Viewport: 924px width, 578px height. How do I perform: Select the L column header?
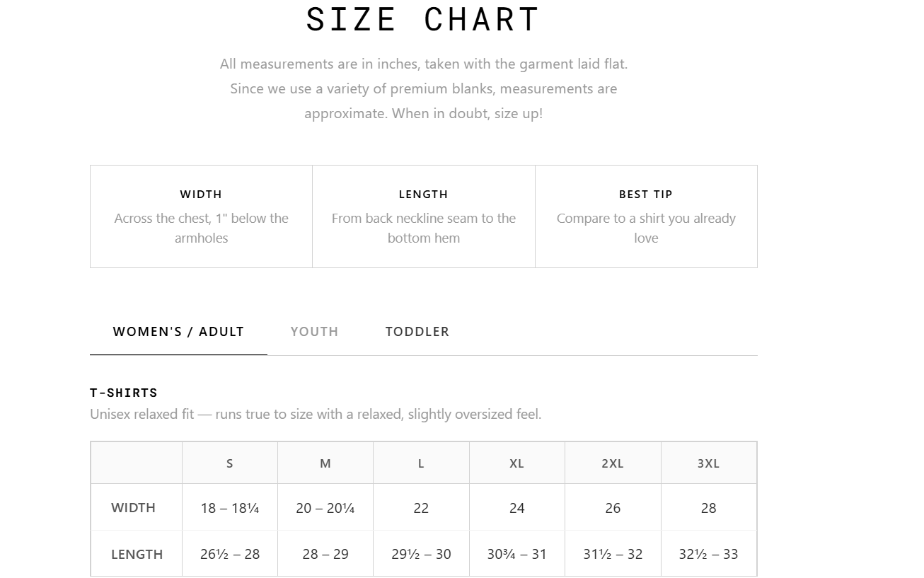pos(421,463)
